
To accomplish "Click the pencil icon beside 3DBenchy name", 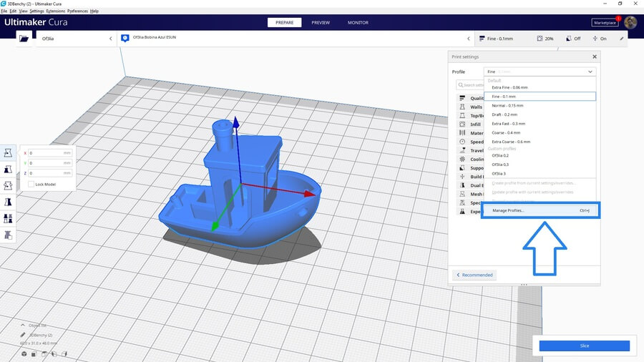I will click(21, 335).
